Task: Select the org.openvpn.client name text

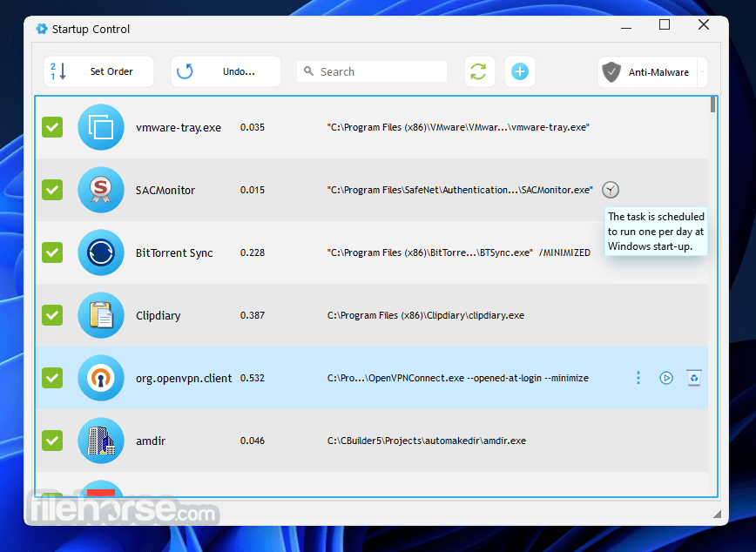Action: coord(184,379)
